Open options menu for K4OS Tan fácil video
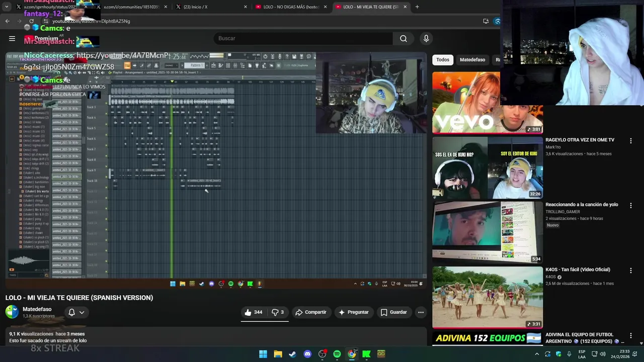The height and width of the screenshot is (362, 644). (630, 270)
